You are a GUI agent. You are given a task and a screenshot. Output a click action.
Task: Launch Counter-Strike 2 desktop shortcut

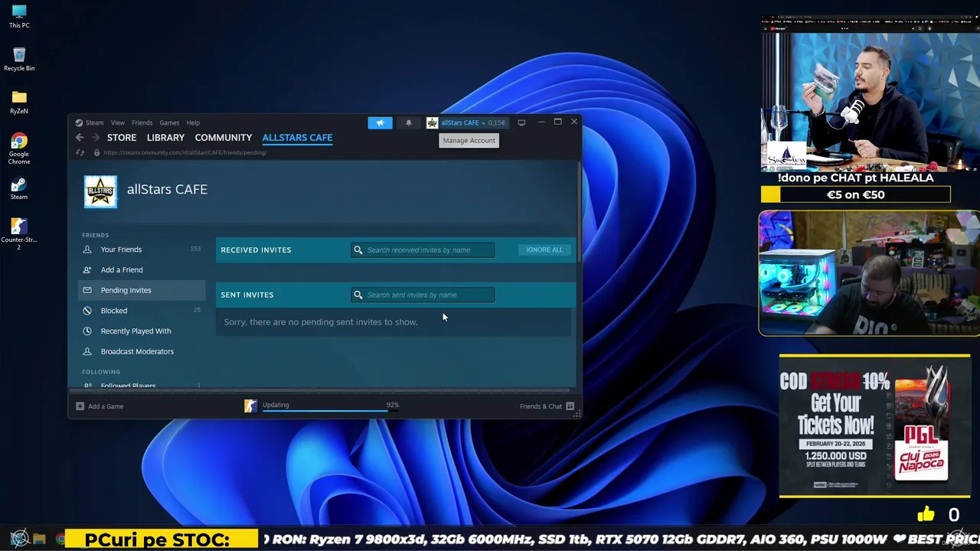19,233
